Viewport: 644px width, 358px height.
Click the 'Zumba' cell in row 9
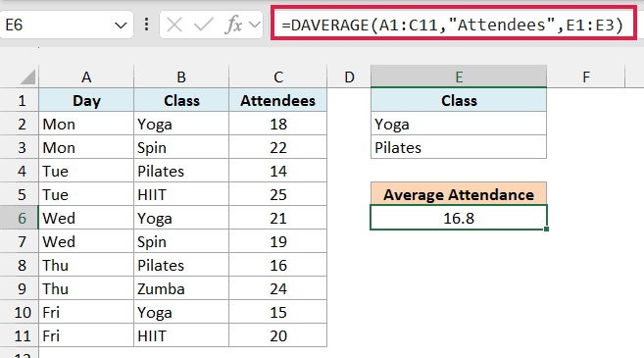point(181,288)
